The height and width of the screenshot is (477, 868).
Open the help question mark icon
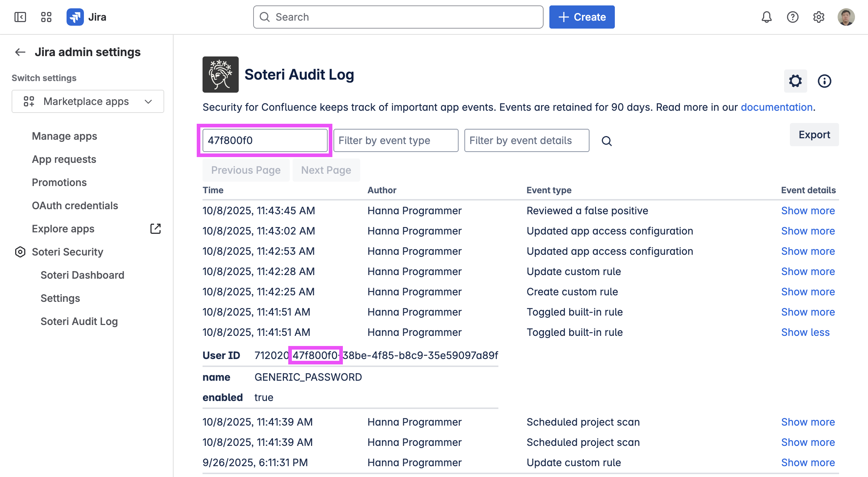coord(792,17)
